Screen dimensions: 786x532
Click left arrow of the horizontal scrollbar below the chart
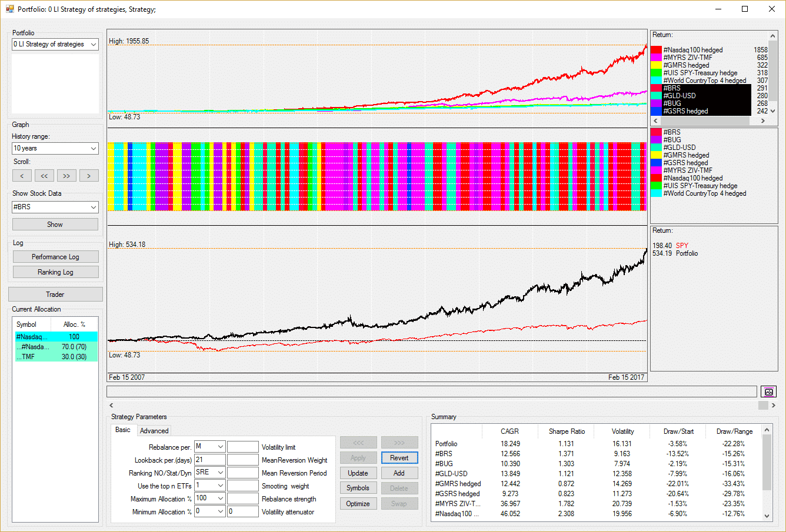(x=111, y=405)
